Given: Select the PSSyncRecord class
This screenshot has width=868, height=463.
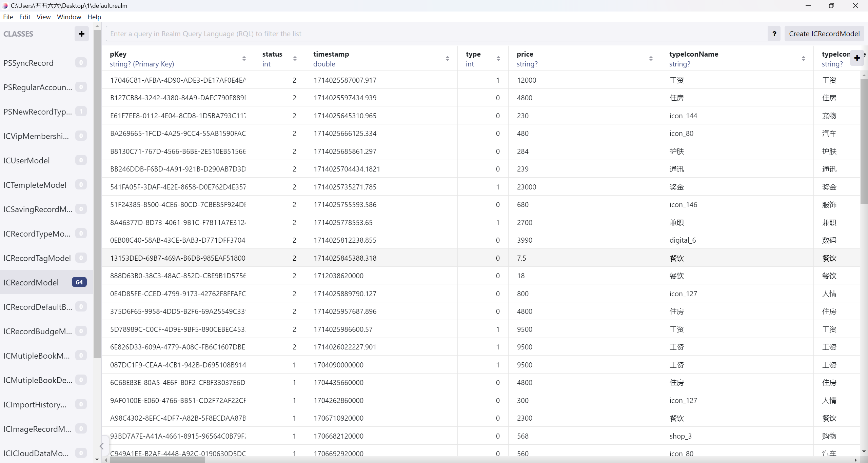Looking at the screenshot, I should pyautogui.click(x=28, y=63).
